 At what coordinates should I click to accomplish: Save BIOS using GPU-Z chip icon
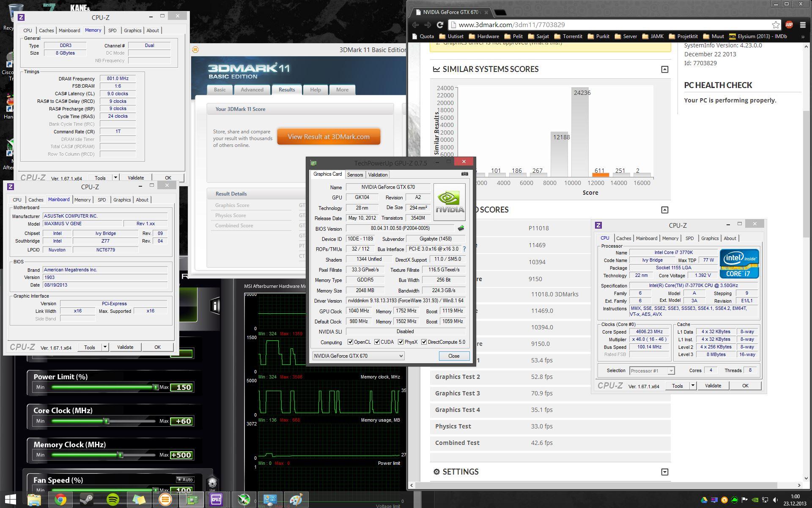tap(461, 229)
